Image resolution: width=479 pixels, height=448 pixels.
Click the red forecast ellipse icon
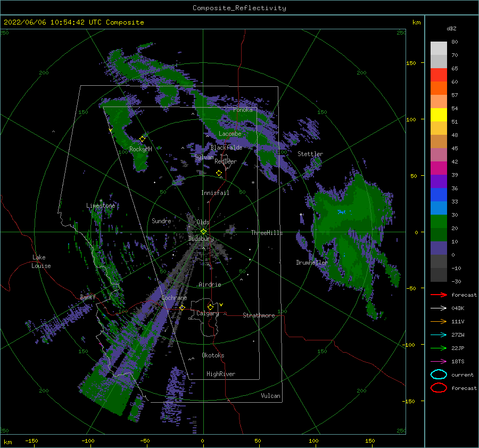[x=439, y=388]
